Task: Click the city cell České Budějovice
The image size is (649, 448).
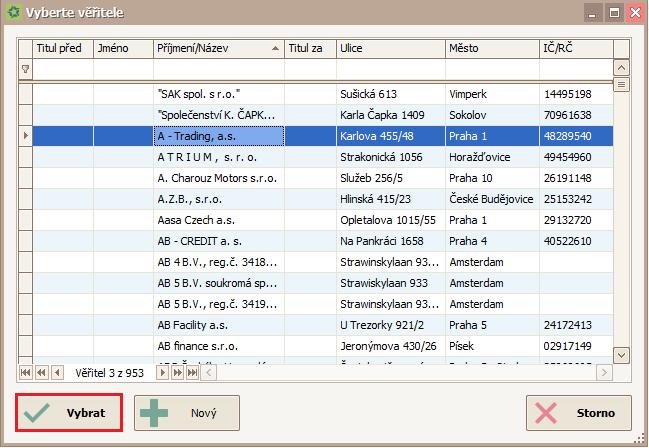Action: [493, 199]
